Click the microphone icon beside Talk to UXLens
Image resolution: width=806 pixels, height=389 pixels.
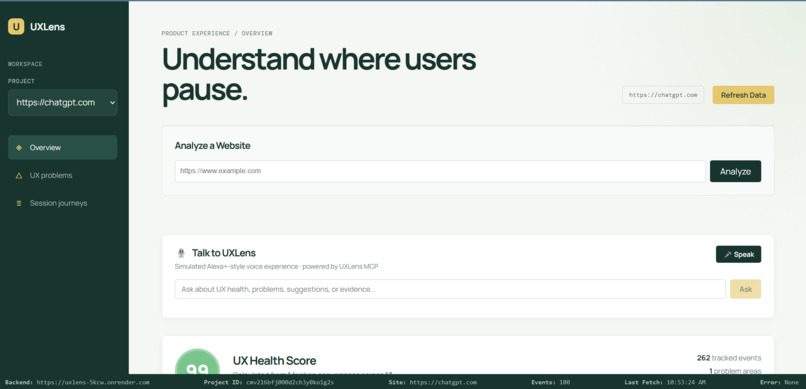tap(181, 253)
